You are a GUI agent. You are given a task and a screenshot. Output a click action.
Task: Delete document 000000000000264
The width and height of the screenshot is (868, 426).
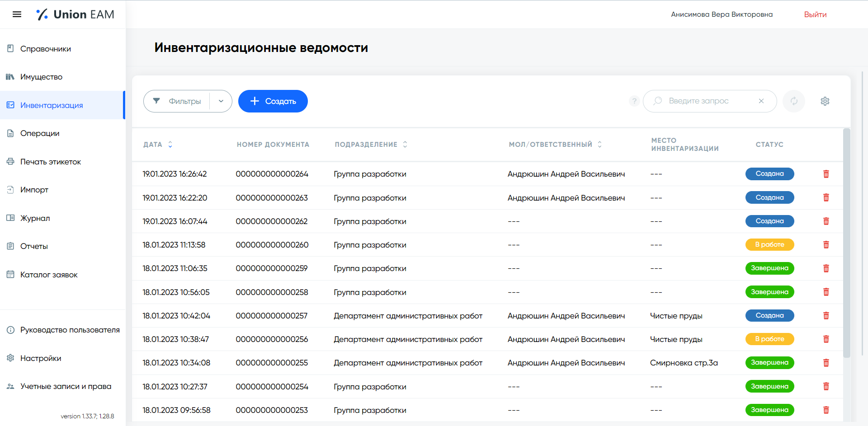pos(826,174)
